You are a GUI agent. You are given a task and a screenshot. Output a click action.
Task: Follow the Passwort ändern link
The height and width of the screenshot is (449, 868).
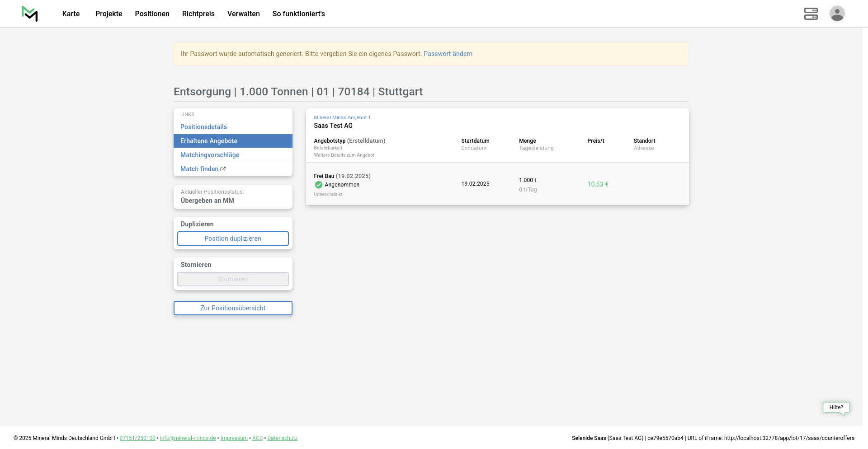(448, 54)
